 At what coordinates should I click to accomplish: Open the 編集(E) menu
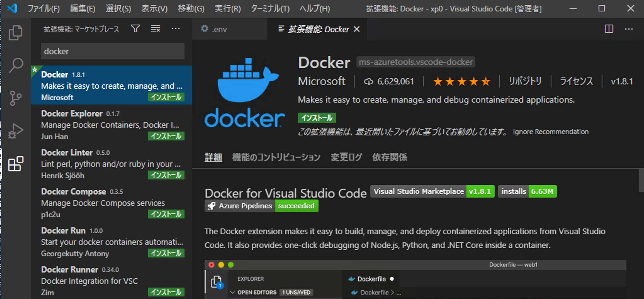[82, 8]
